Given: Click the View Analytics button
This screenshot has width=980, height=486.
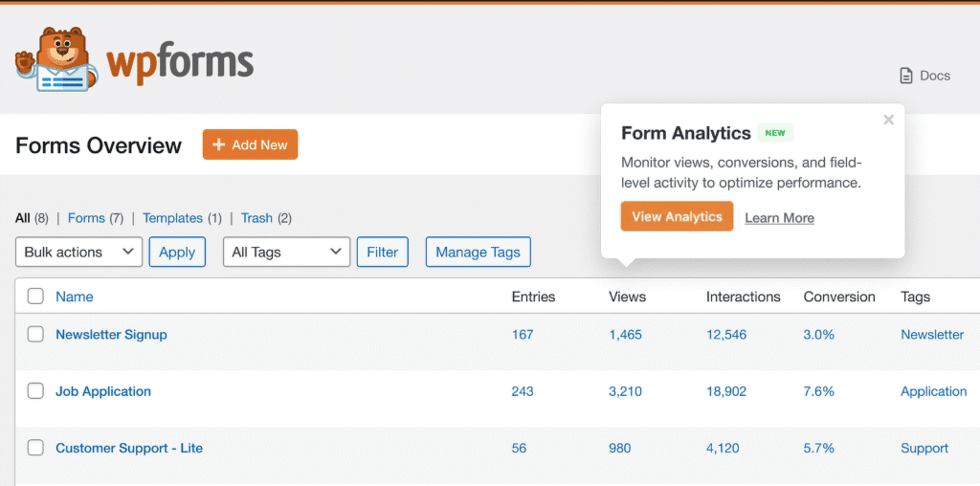Looking at the screenshot, I should click(x=677, y=216).
